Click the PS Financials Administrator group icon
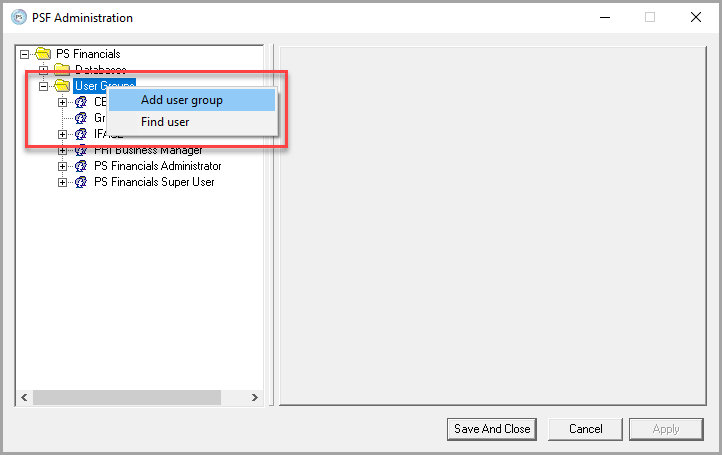The width and height of the screenshot is (722, 455). pyautogui.click(x=81, y=166)
